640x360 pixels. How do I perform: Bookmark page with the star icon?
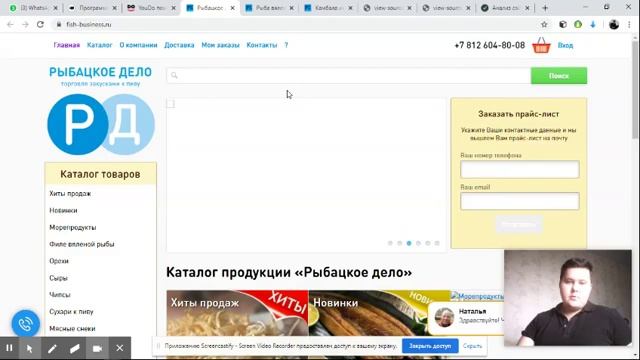point(544,24)
